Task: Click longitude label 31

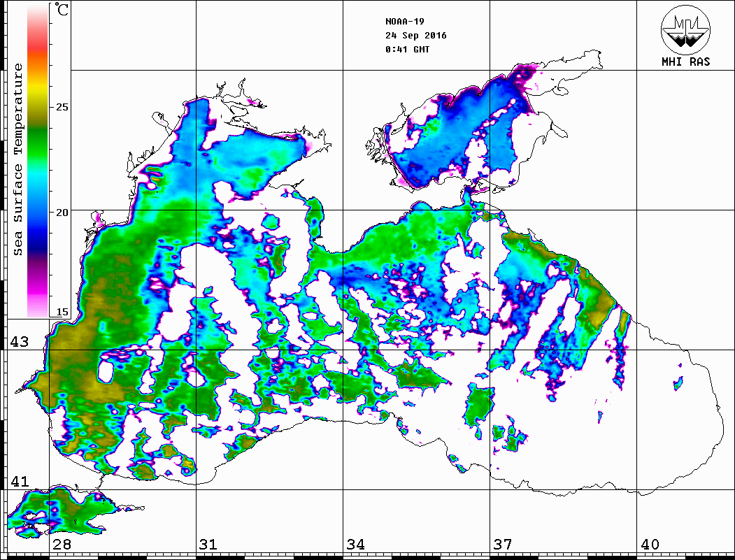Action: (208, 544)
